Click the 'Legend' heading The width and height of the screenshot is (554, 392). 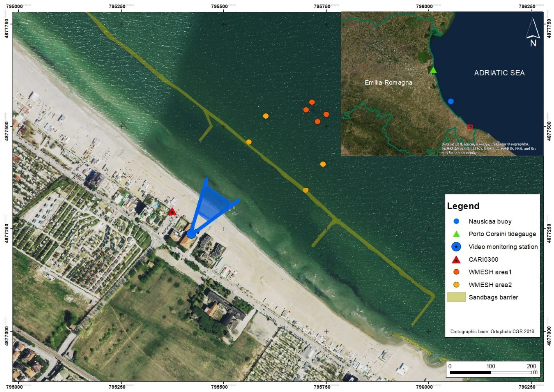click(463, 206)
